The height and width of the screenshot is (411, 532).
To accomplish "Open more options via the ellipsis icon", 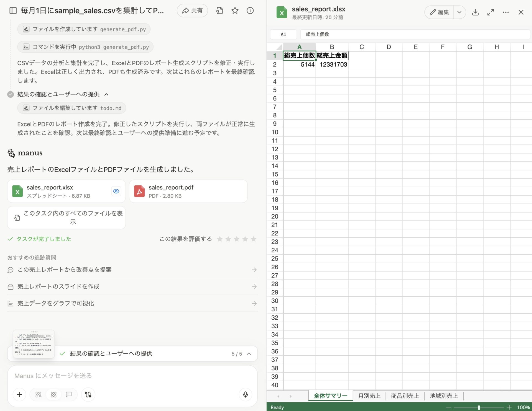I will (506, 12).
